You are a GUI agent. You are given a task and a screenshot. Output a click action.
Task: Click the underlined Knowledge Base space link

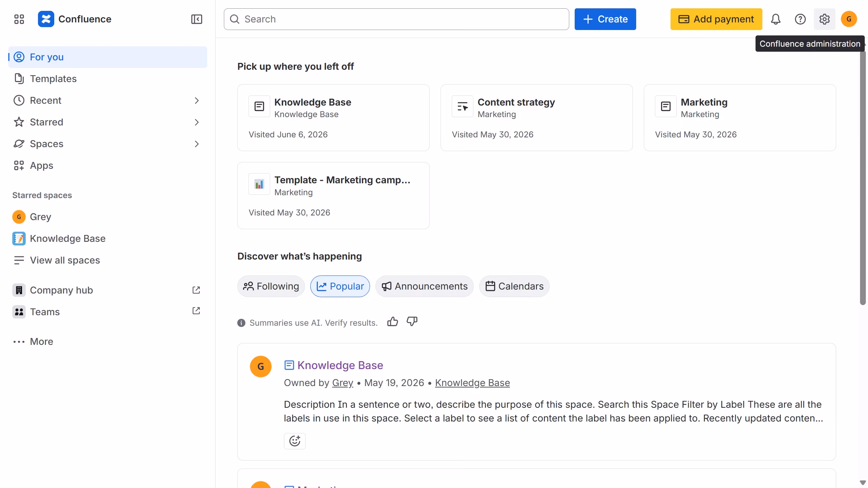(x=472, y=383)
